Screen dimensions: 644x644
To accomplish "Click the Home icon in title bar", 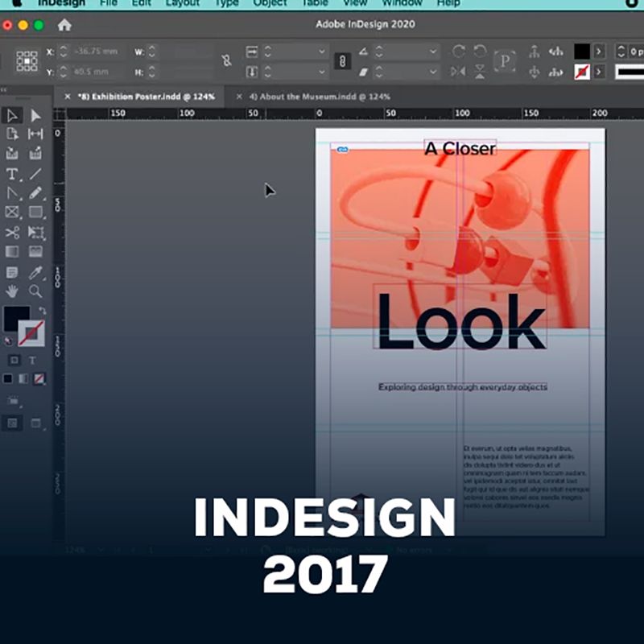I will pos(64,25).
